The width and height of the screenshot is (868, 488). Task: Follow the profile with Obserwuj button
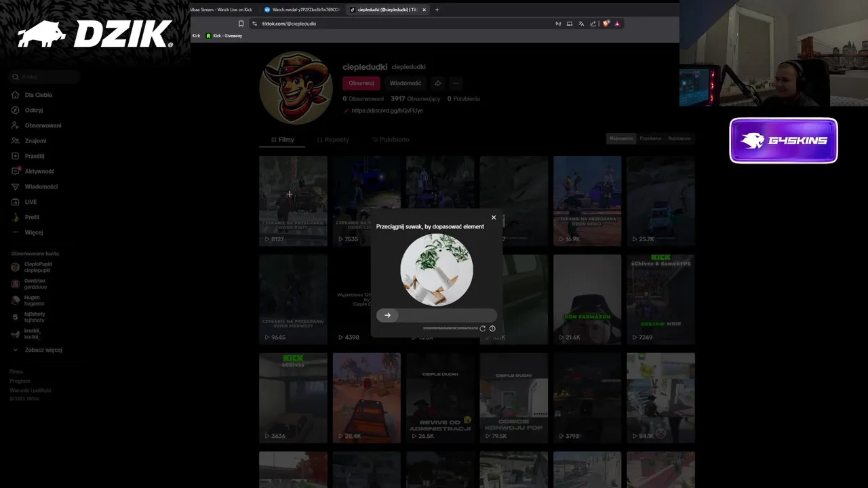tap(361, 83)
